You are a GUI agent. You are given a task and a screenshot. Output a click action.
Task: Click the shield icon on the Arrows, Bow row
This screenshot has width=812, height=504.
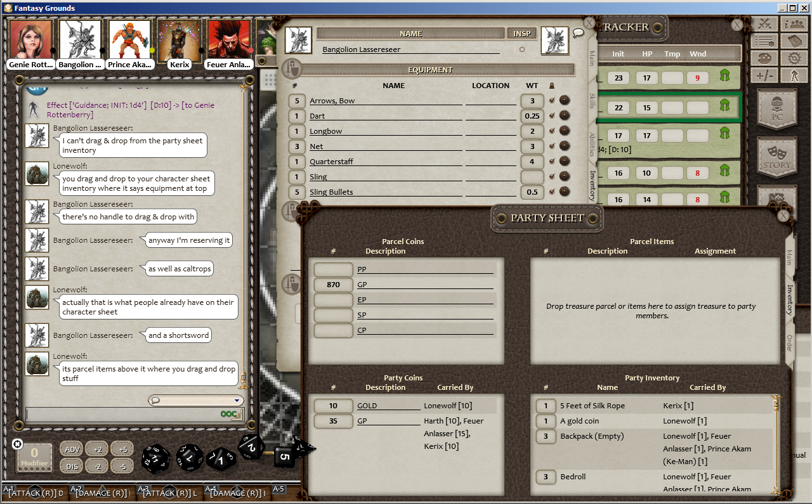click(x=564, y=100)
